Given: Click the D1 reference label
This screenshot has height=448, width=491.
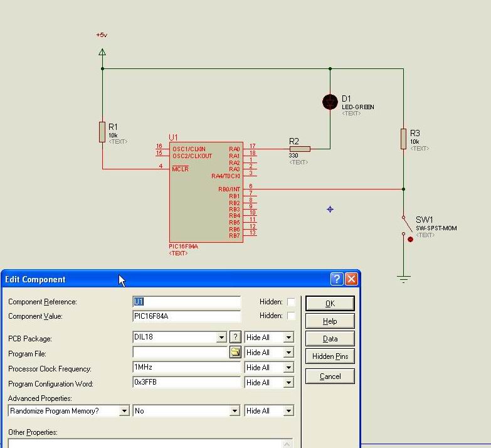Looking at the screenshot, I should click(x=346, y=99).
